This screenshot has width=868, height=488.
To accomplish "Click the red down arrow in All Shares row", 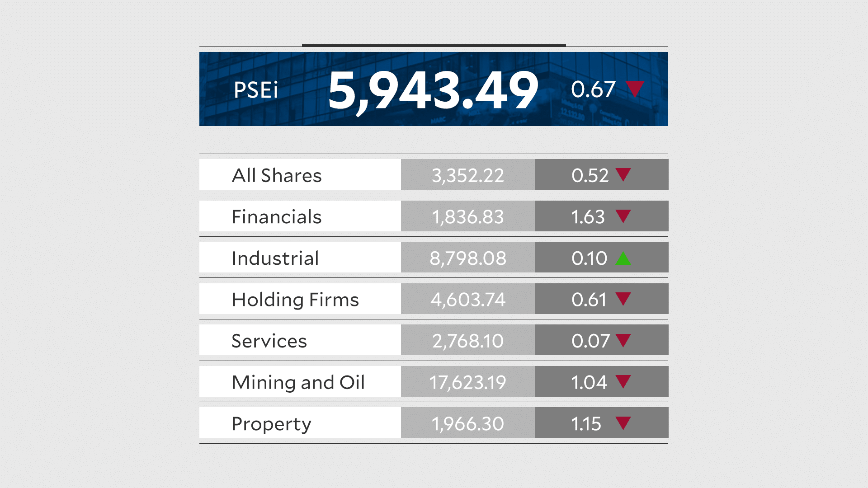I will (x=623, y=174).
